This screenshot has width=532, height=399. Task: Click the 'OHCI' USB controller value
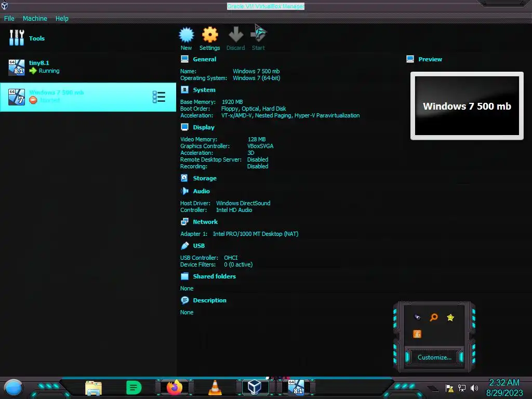(231, 258)
